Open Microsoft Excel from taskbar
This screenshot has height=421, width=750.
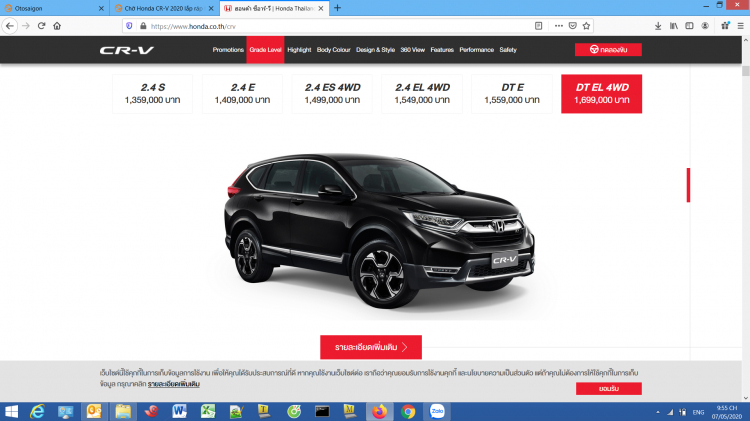click(208, 411)
